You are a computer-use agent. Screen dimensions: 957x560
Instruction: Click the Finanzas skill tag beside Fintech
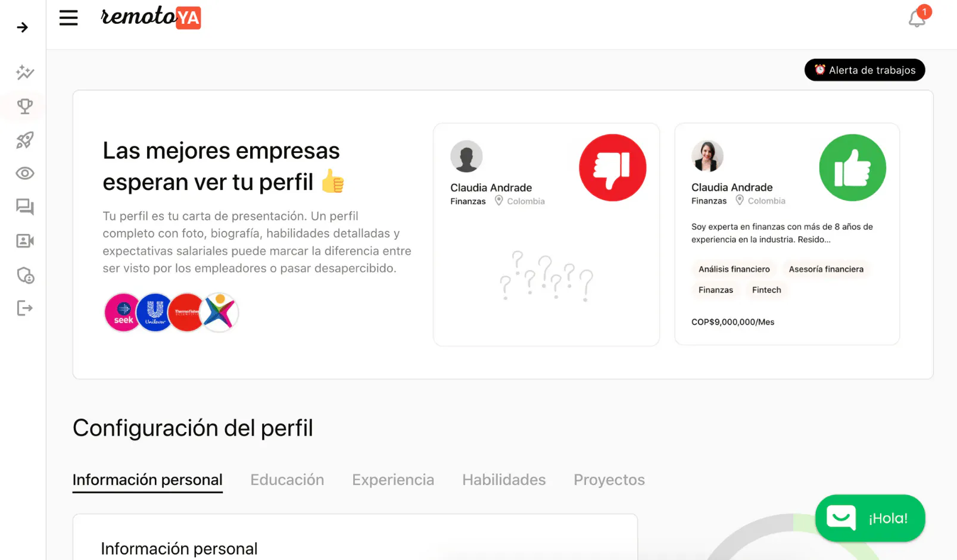(x=716, y=290)
